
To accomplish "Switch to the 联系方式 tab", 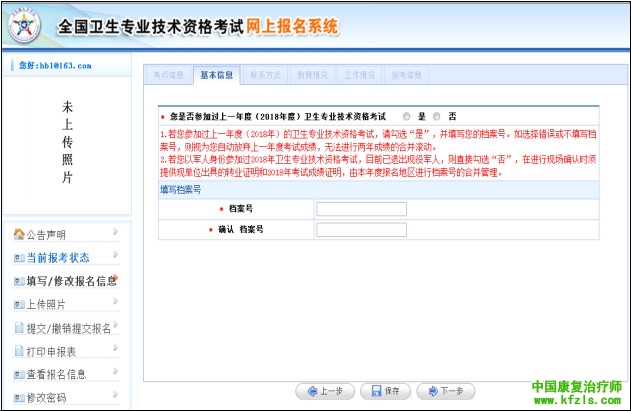I will [265, 75].
